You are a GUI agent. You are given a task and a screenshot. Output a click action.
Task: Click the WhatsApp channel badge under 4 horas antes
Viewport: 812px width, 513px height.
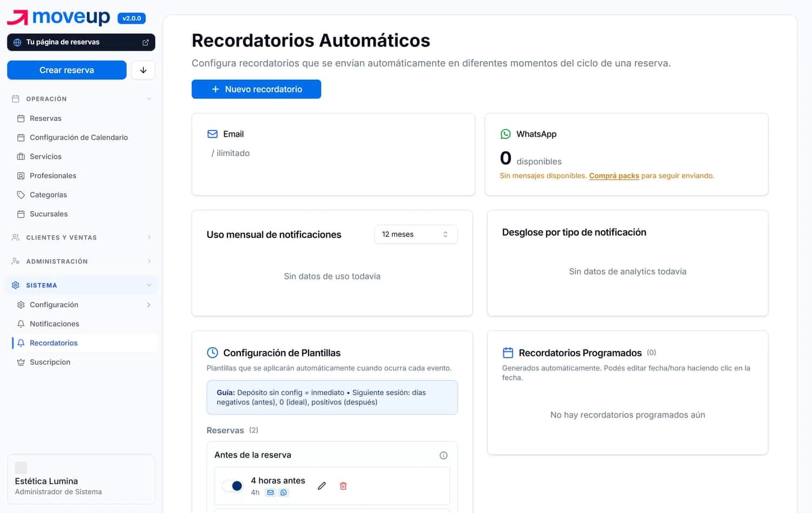284,492
